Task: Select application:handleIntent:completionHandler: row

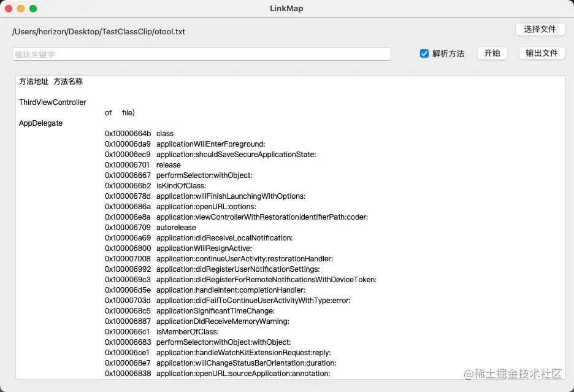Action: click(x=205, y=290)
